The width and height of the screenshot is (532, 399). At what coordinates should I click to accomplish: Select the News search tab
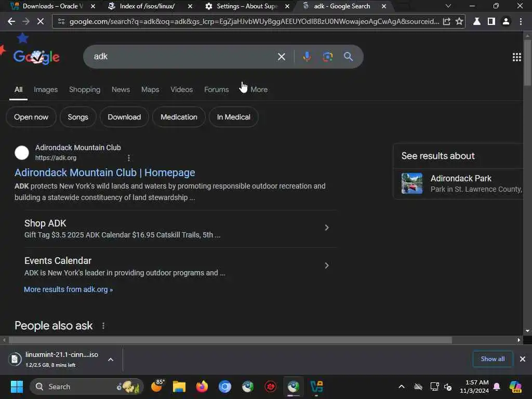[x=121, y=89]
